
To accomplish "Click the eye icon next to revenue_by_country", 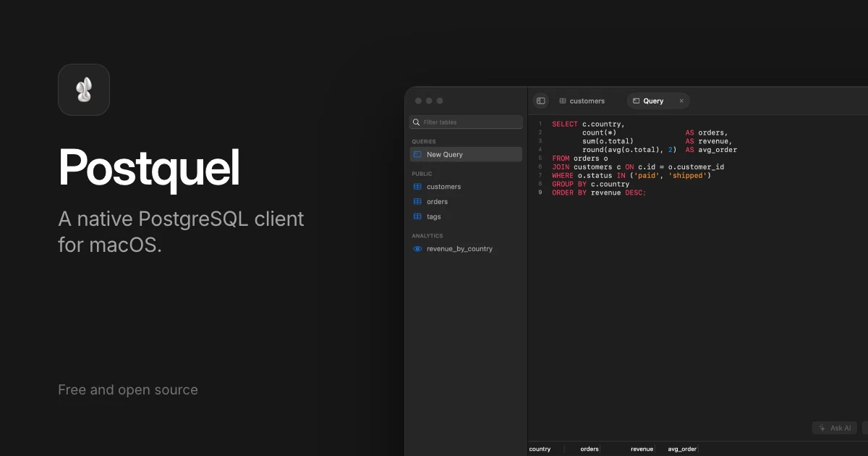I will 417,249.
